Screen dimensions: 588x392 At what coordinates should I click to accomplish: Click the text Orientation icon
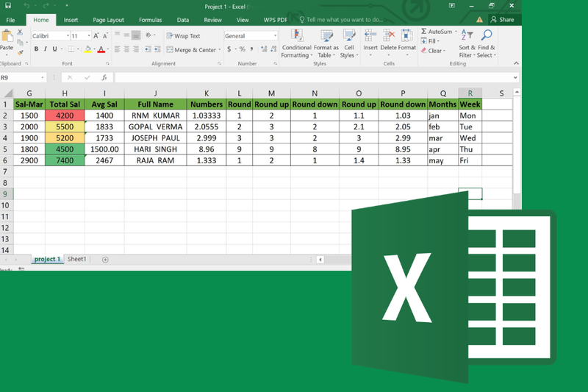point(148,35)
